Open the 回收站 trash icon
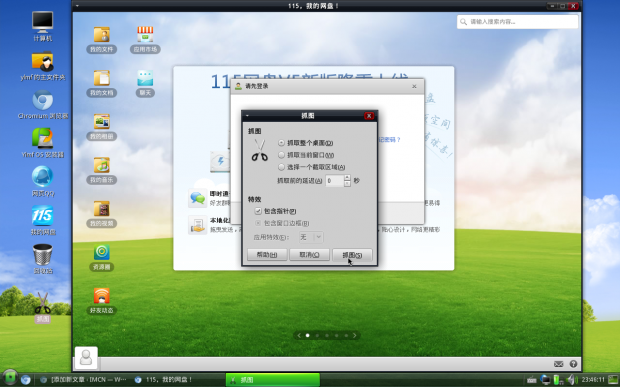Image resolution: width=620 pixels, height=387 pixels. (43, 259)
